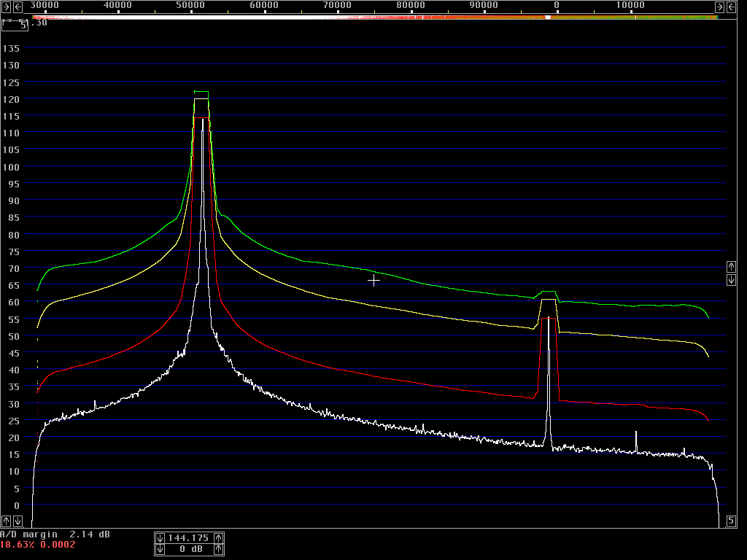Click the 90000 label on the frequency scale
Screen dimensions: 747x560
coord(484,5)
